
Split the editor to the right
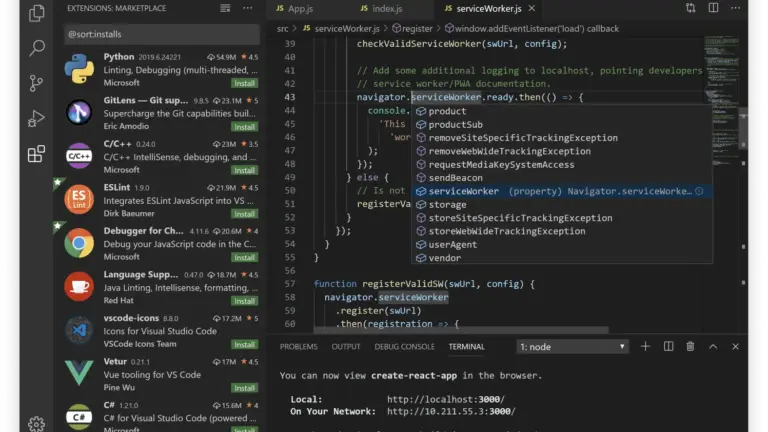pyautogui.click(x=713, y=8)
